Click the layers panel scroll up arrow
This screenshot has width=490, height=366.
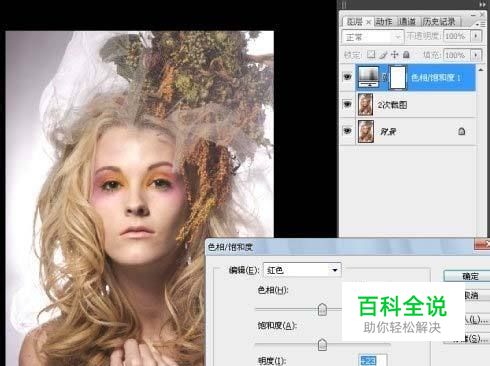[480, 70]
